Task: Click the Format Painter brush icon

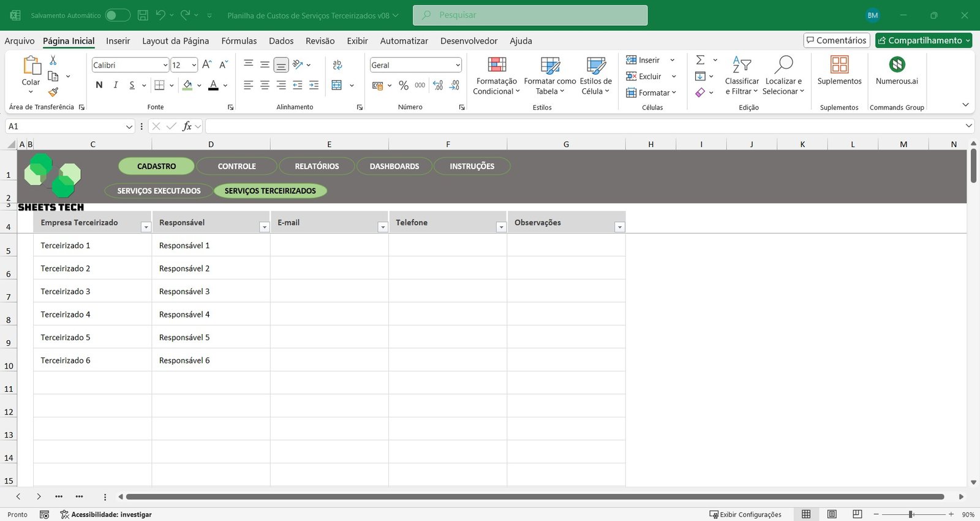Action: pos(53,92)
